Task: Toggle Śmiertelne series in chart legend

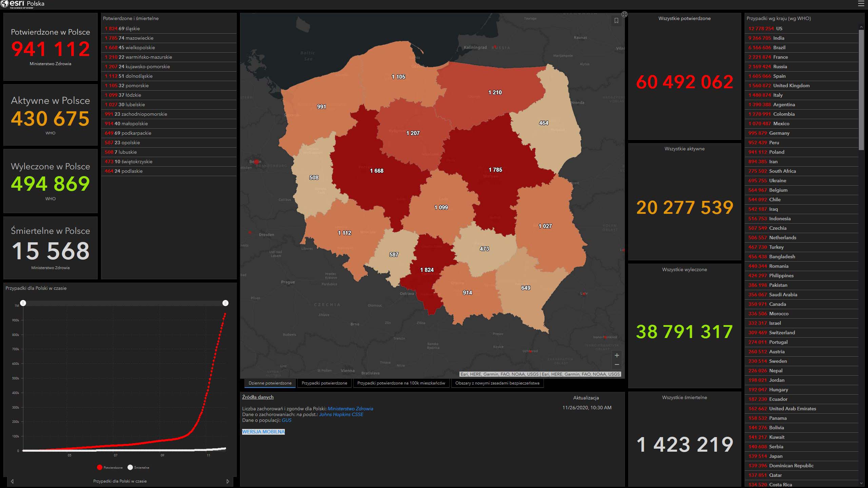Action: pyautogui.click(x=138, y=467)
